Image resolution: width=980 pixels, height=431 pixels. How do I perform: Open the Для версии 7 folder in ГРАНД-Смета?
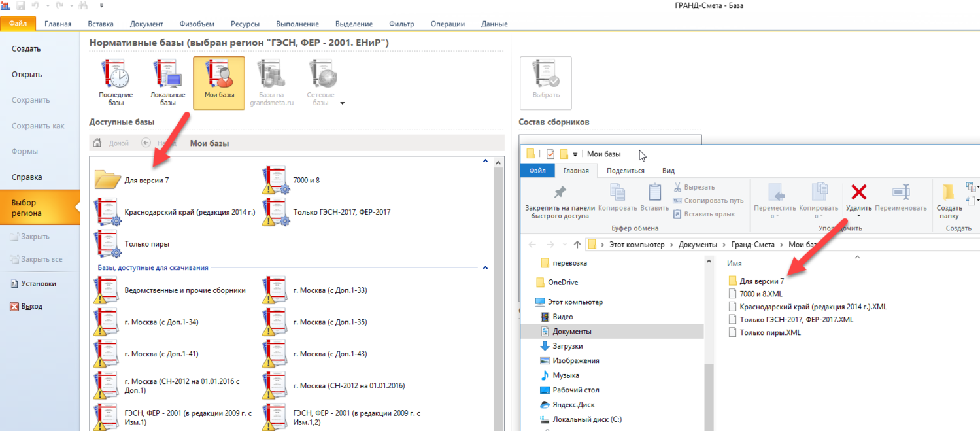tap(131, 179)
